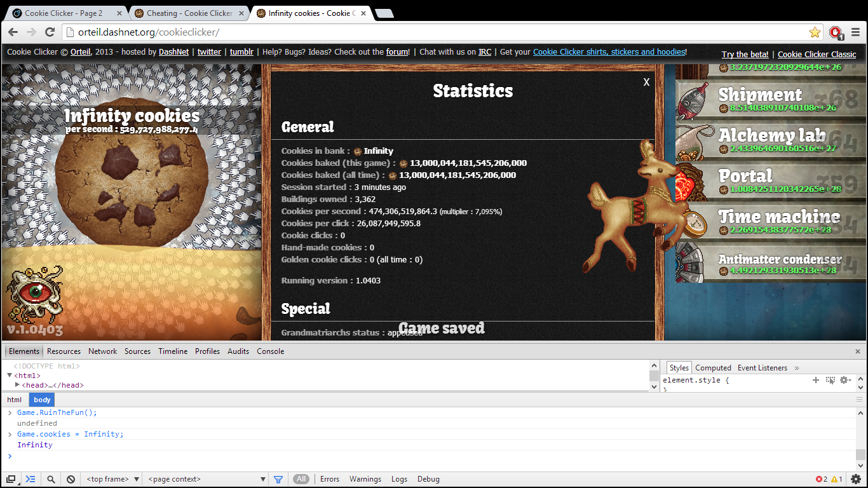Filter console by Debug
868x488 pixels.
[428, 479]
